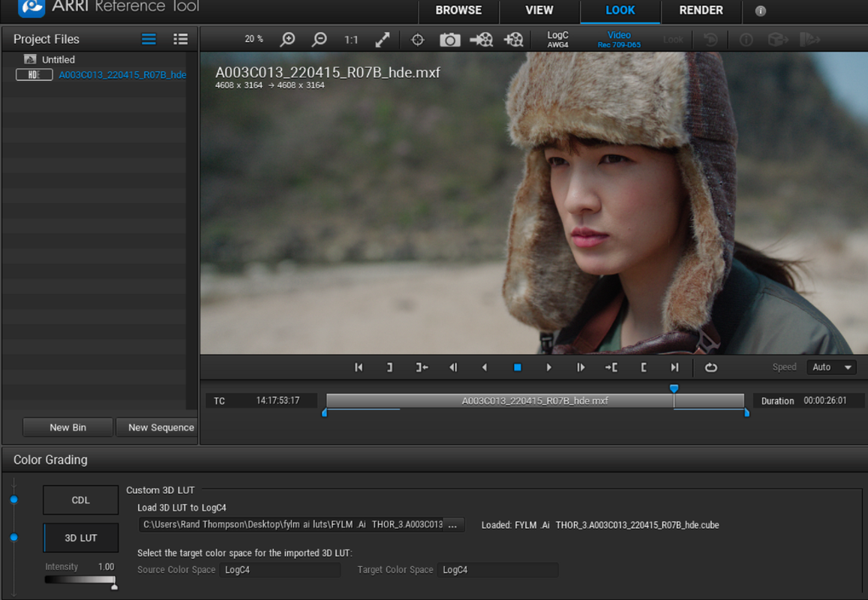Click the New Bin button

coord(68,427)
